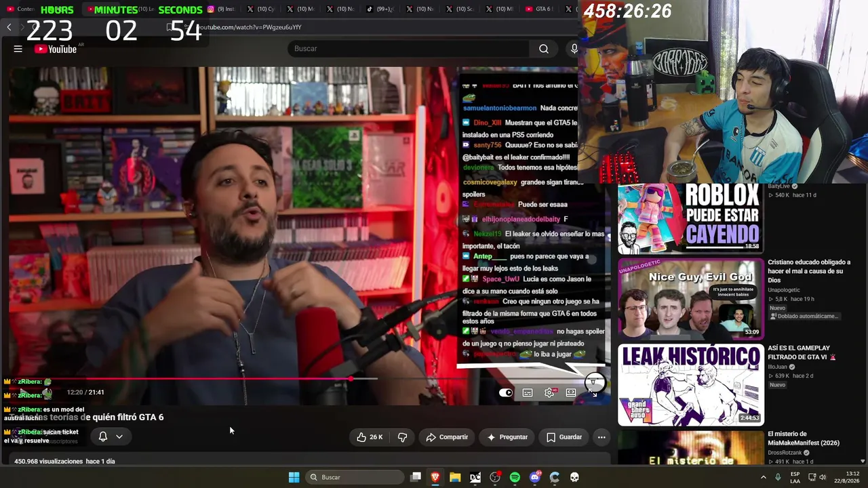Click the '12:20 / 21:41' time display

point(85,392)
